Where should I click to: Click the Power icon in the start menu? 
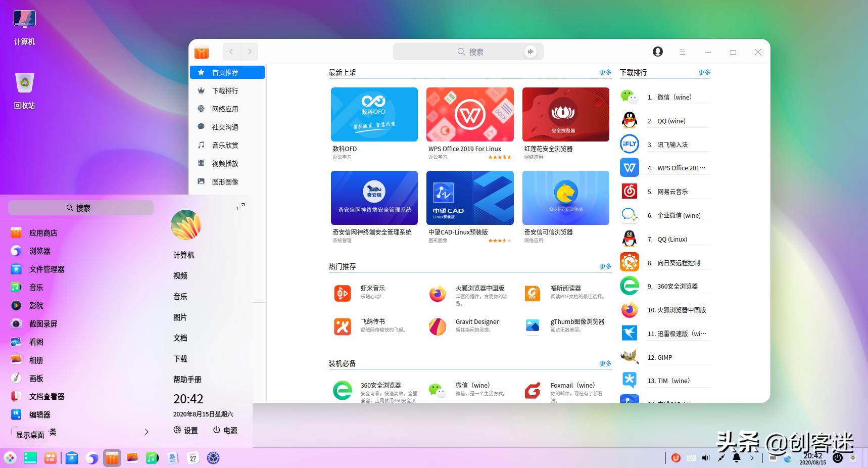224,430
